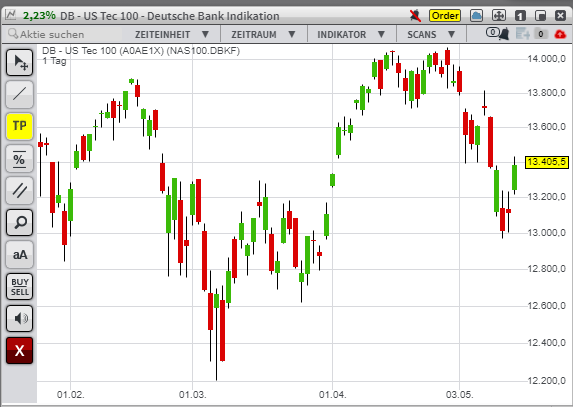
Task: Toggle the speaker sound button
Action: click(x=20, y=318)
